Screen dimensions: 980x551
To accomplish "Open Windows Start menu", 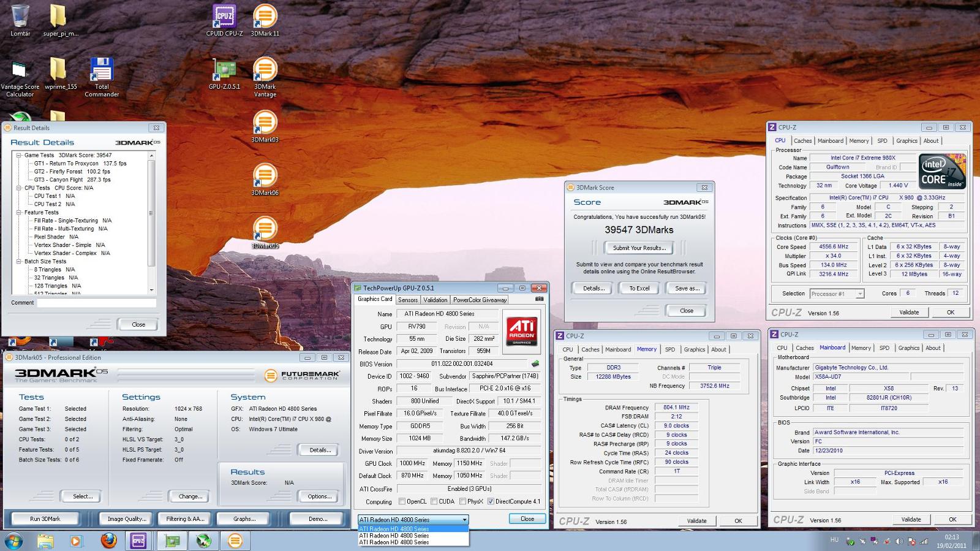I will point(13,541).
